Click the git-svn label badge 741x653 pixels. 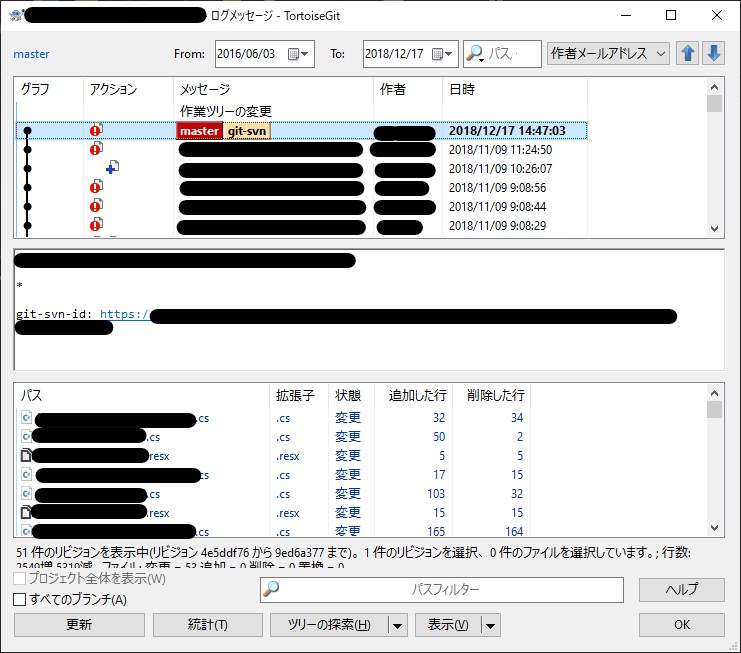(247, 131)
